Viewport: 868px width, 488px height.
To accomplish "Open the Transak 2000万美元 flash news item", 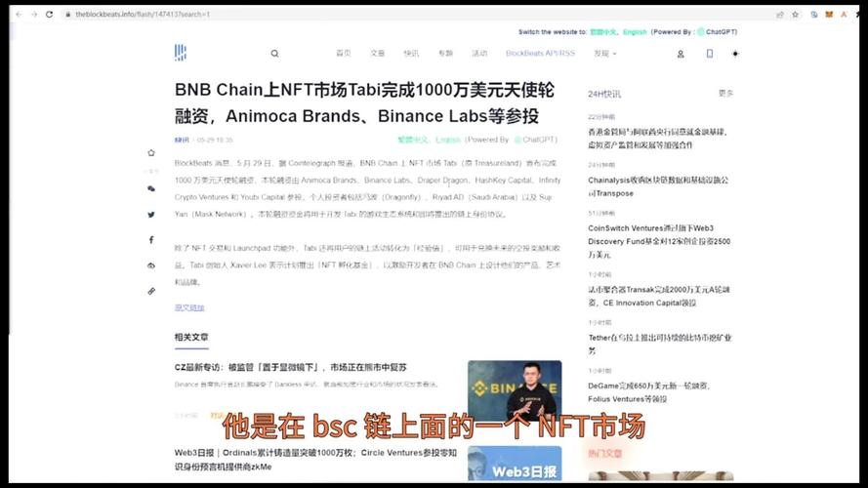I will (x=659, y=296).
